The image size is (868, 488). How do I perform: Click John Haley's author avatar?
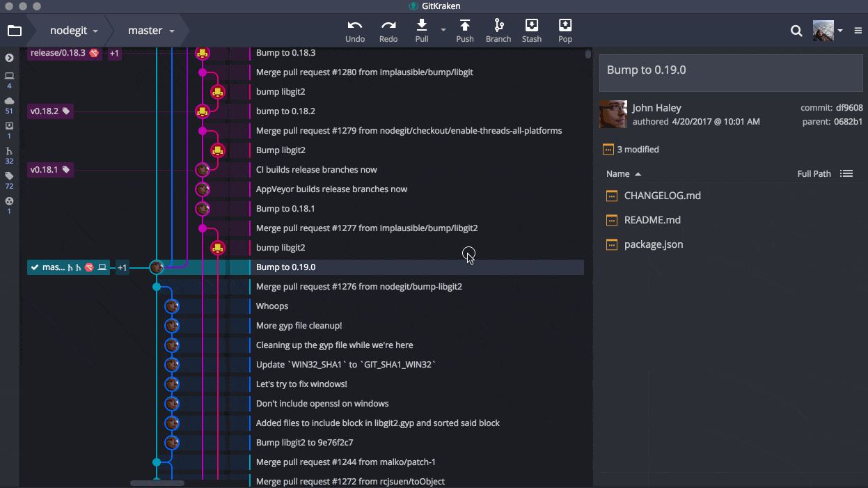[613, 114]
